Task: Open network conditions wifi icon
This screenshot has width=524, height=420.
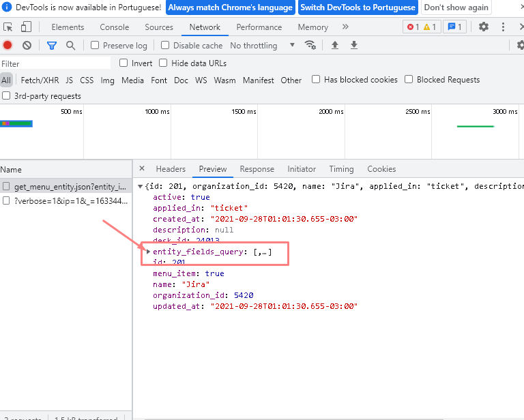Action: pyautogui.click(x=310, y=45)
